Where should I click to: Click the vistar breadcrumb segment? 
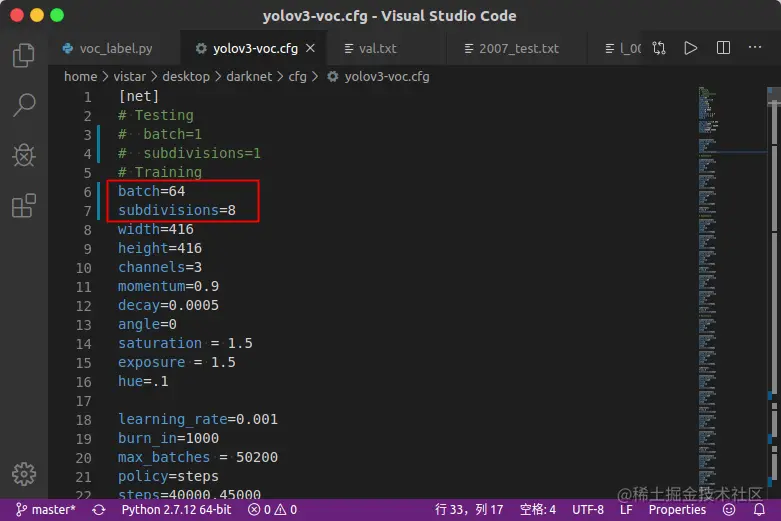coord(130,77)
